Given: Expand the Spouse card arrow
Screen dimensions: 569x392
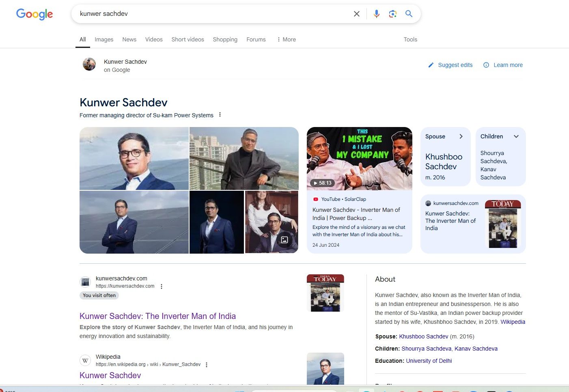Looking at the screenshot, I should click(x=461, y=136).
